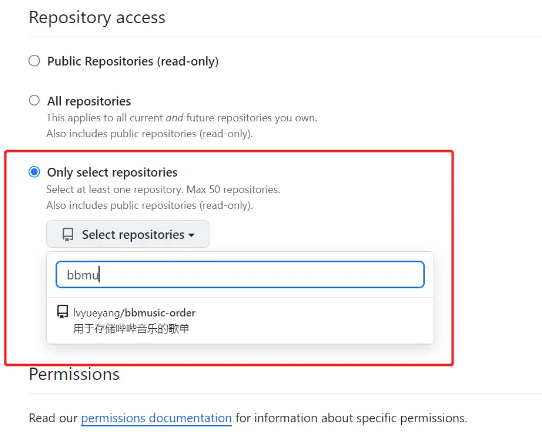Click the "All repositories" label text
The image size is (542, 436).
coord(89,101)
